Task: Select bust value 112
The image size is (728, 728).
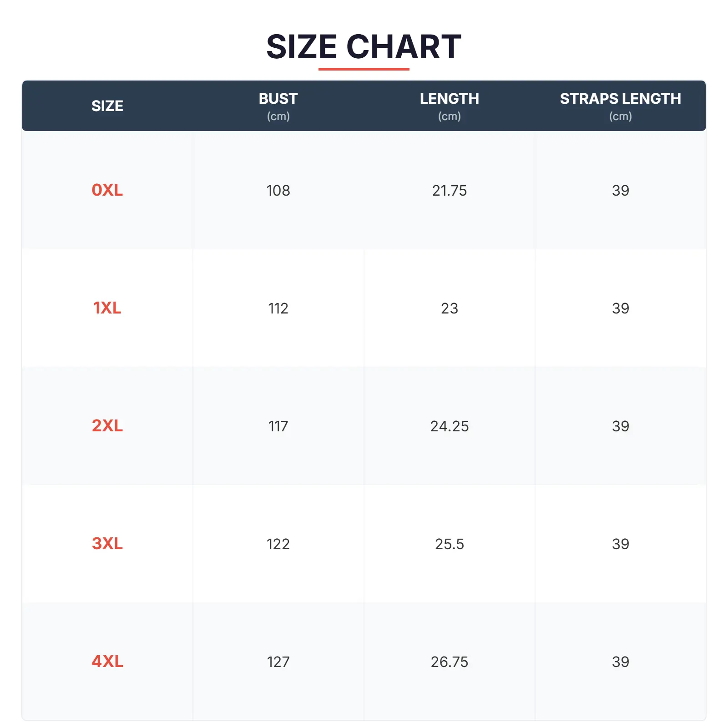Action: (x=278, y=308)
